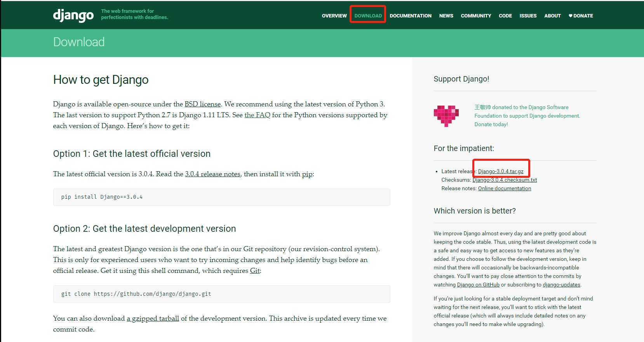Follow the FAQ link
The width and height of the screenshot is (644, 342).
pos(257,115)
